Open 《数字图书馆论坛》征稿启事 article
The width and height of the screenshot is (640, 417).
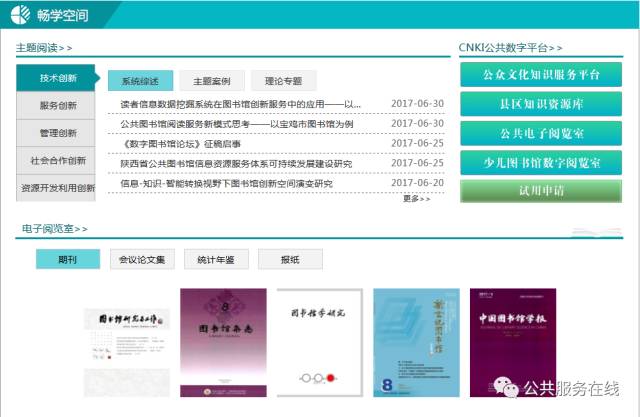pos(180,144)
